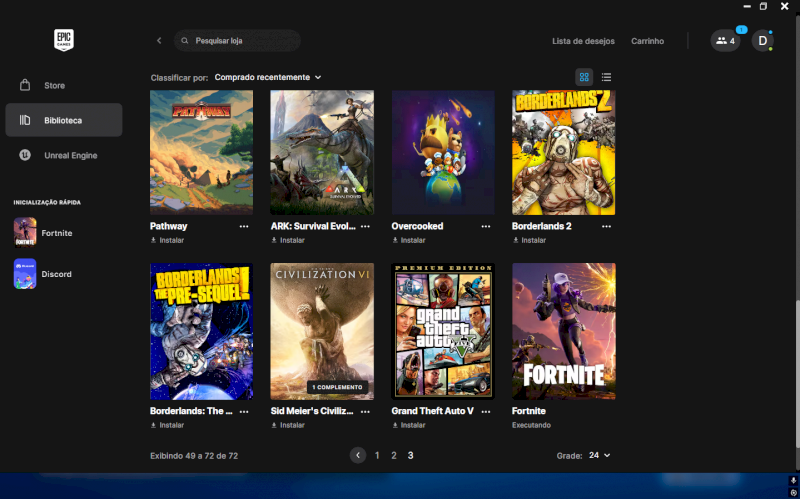The image size is (800, 499).
Task: Open three-dot menu for Grand Theft Auto V
Action: tap(486, 411)
